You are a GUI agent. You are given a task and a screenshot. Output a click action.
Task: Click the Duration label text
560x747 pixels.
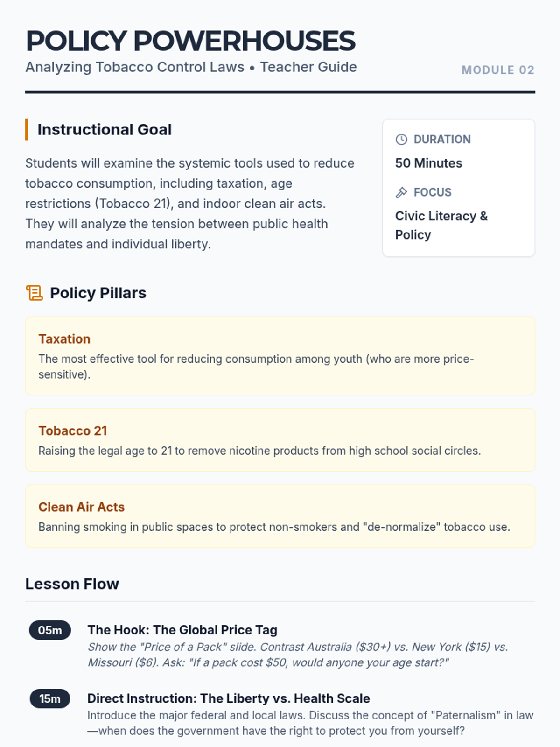click(442, 140)
